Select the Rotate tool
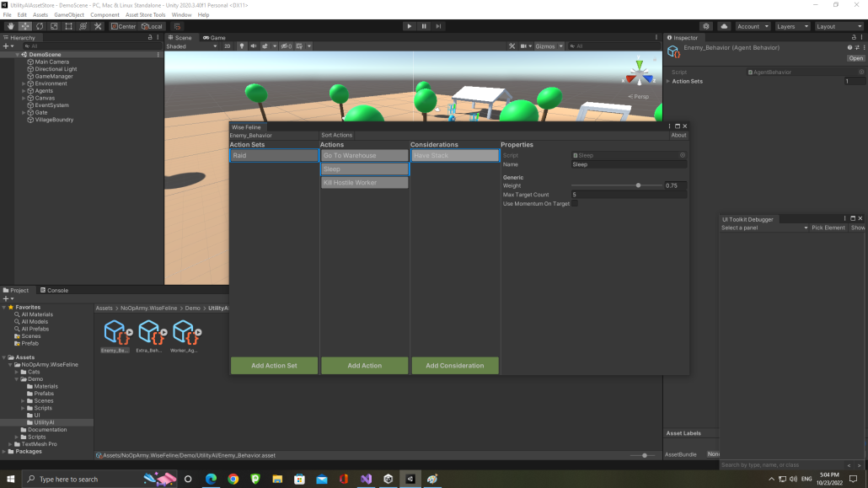The height and width of the screenshot is (488, 868). tap(40, 26)
